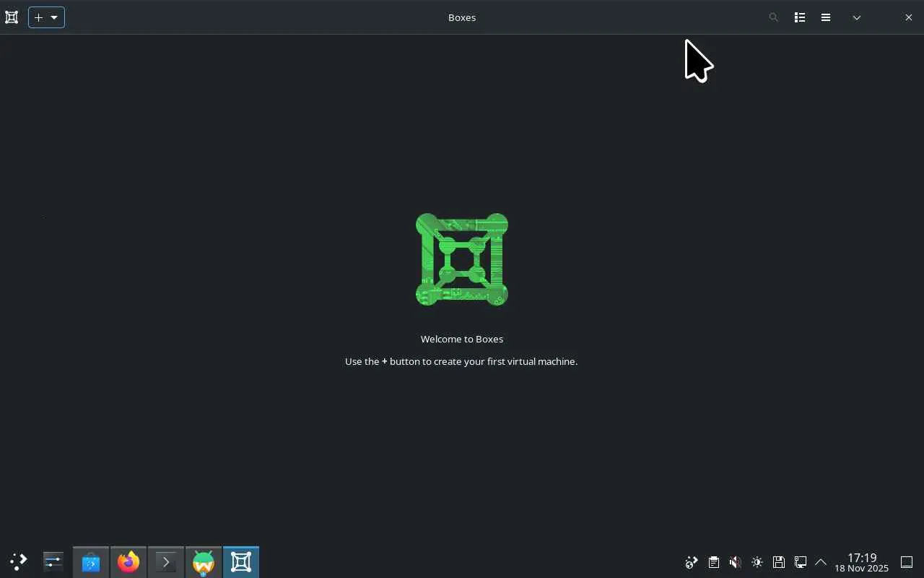Launch Firefox from the taskbar
This screenshot has width=924, height=578.
click(x=128, y=562)
